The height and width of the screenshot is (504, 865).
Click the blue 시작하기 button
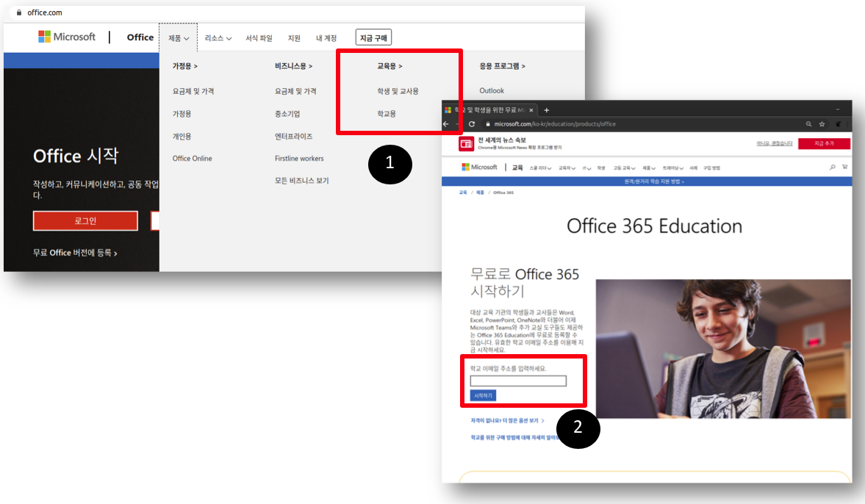point(483,395)
